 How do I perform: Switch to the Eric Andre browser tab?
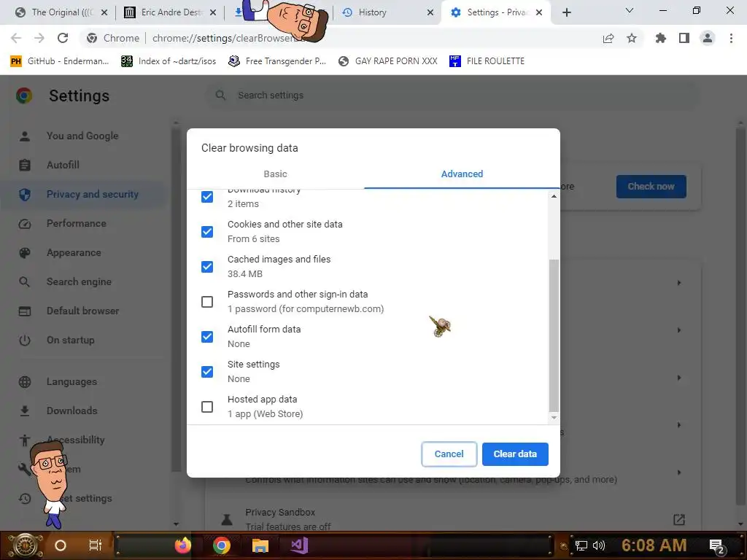[171, 12]
